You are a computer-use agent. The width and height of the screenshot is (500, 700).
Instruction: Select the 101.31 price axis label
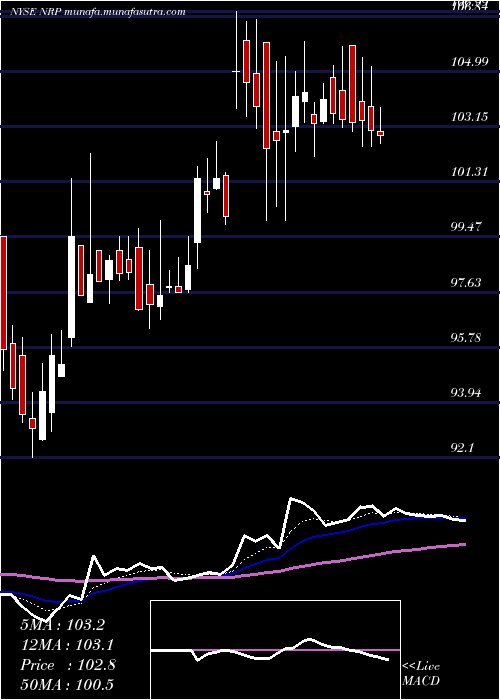tap(470, 171)
